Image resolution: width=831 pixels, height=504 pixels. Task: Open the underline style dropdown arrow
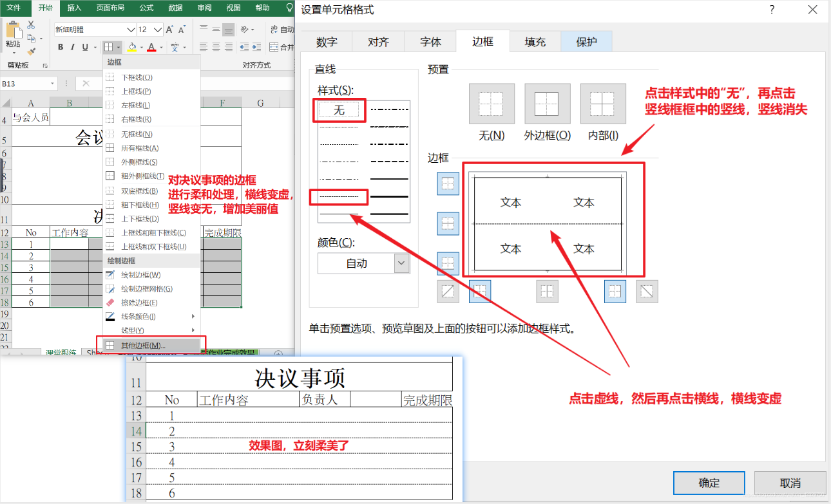[x=94, y=47]
